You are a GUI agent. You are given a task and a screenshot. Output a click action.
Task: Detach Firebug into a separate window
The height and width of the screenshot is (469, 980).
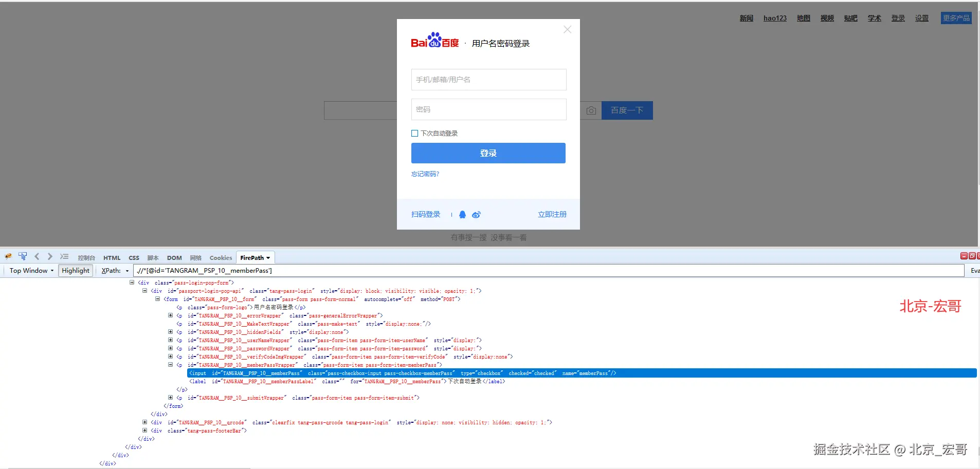[972, 256]
